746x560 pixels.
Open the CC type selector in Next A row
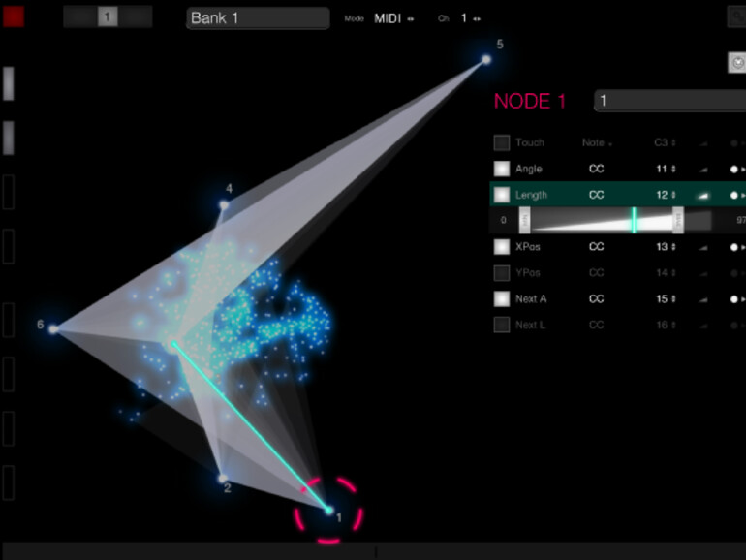(596, 298)
